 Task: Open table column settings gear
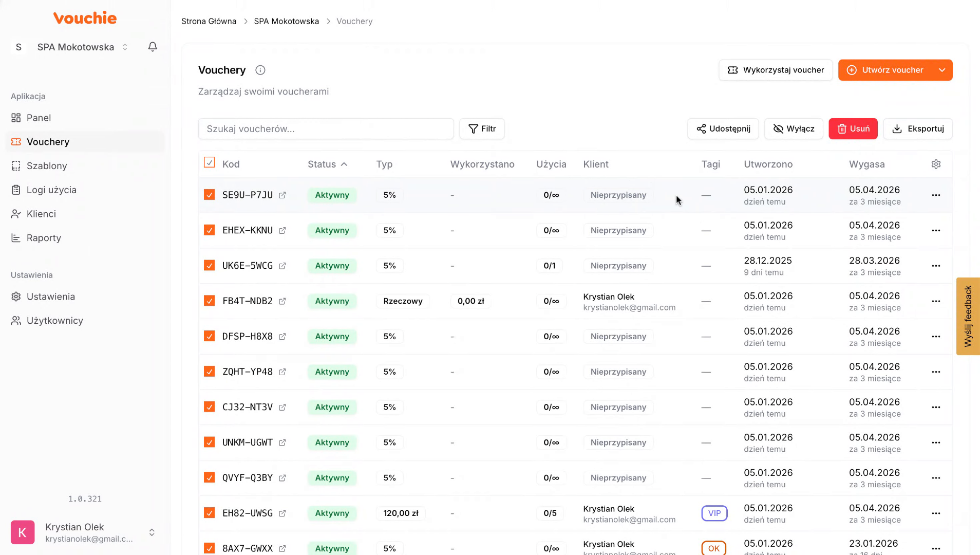(936, 164)
